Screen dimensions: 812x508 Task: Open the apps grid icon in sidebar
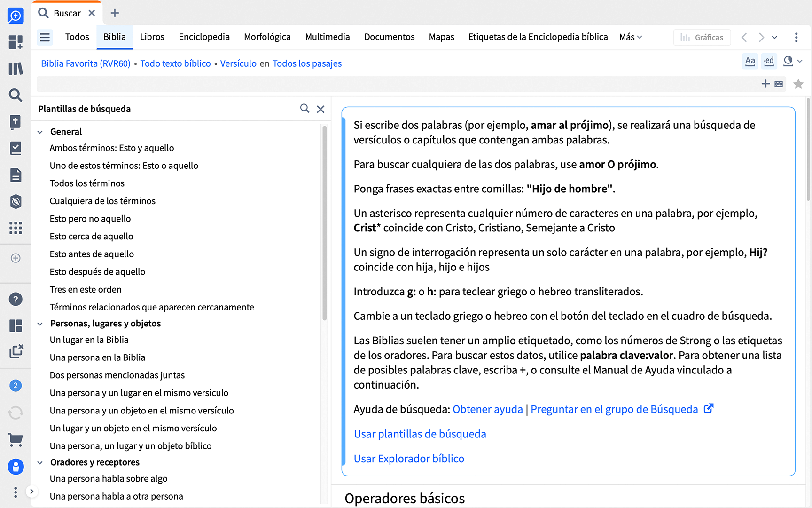click(x=16, y=228)
